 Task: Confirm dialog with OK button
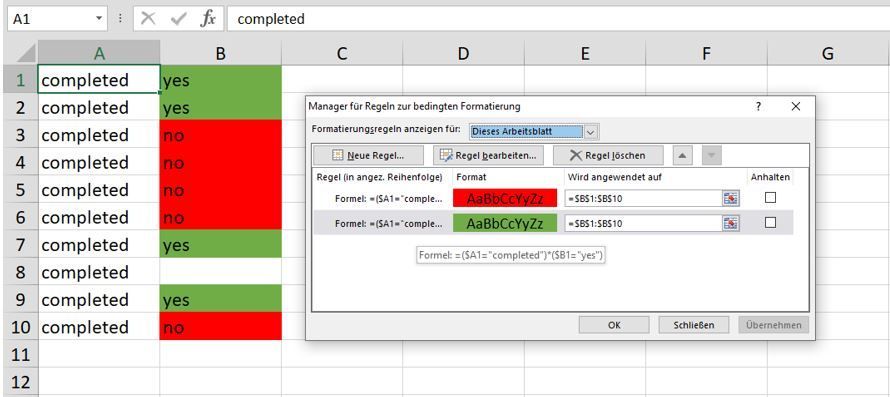tap(614, 325)
